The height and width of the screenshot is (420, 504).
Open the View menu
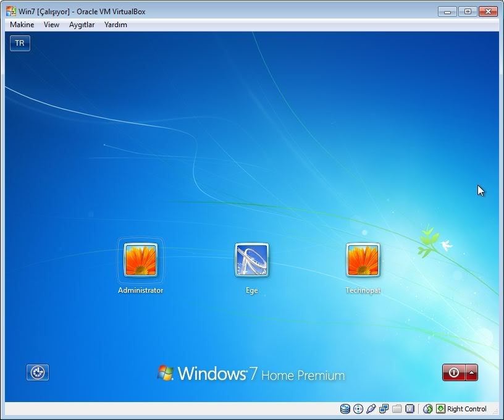pos(51,25)
